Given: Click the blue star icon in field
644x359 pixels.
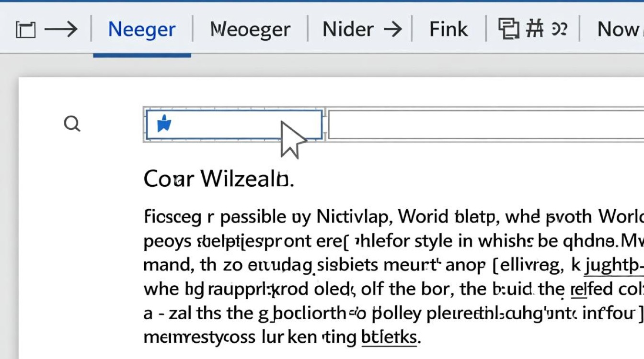Looking at the screenshot, I should click(164, 123).
